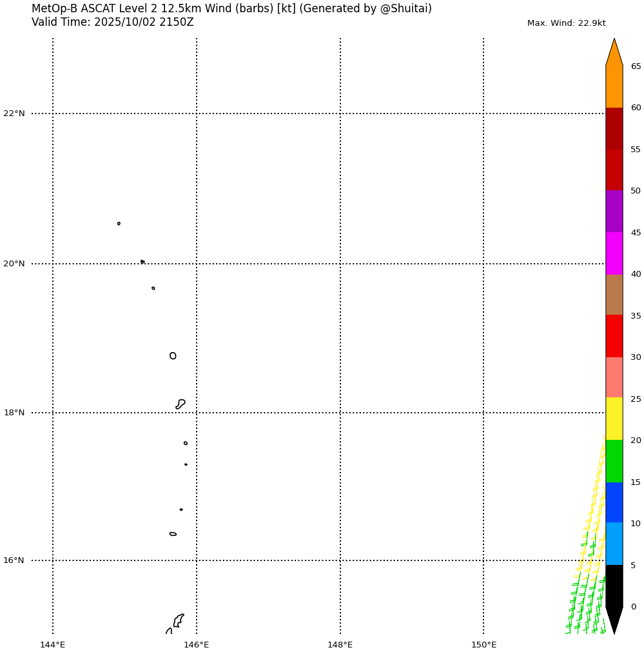The height and width of the screenshot is (652, 644).
Task: Click the 'Valid Time: 2025/10/02 2150Z' text
Action: (112, 23)
